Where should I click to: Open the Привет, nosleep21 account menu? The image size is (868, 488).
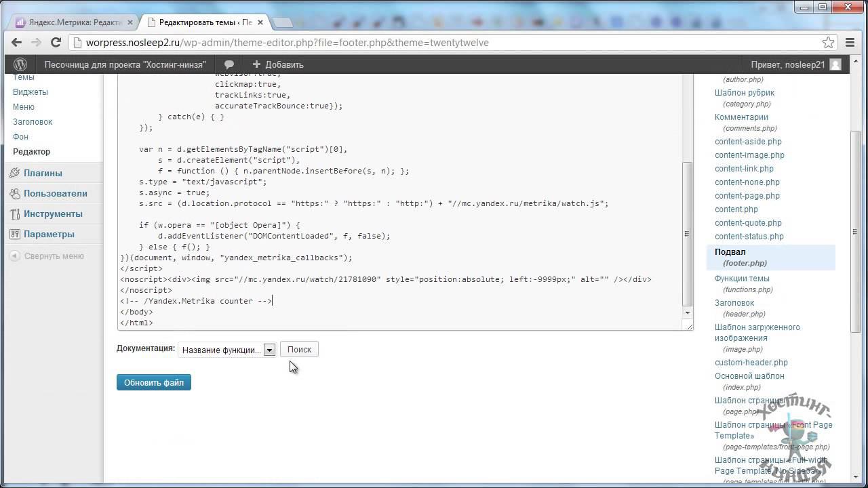point(796,64)
